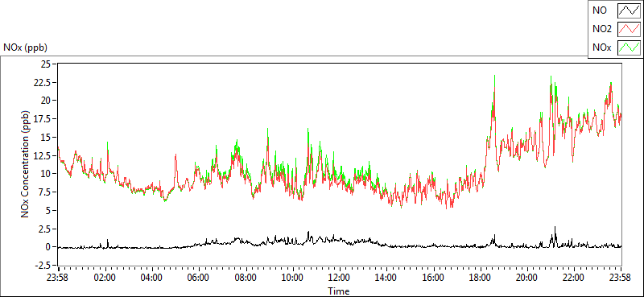Click the NO2 red legend swatch

pos(629,29)
